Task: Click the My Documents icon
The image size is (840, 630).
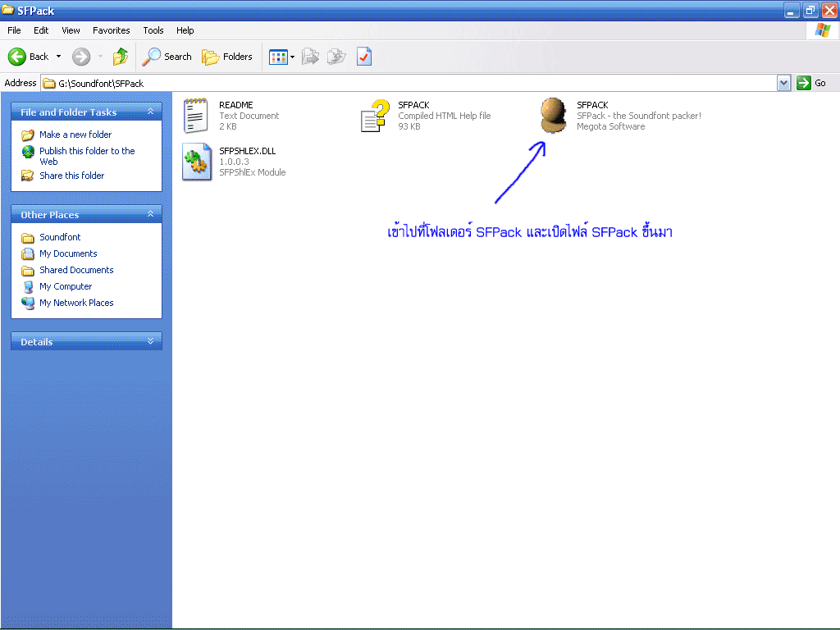Action: click(x=28, y=254)
